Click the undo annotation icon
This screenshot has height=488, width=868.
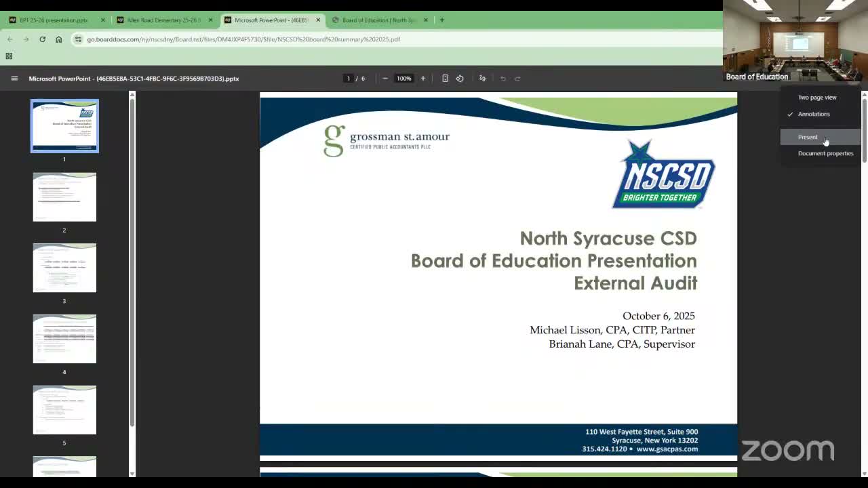(x=503, y=79)
